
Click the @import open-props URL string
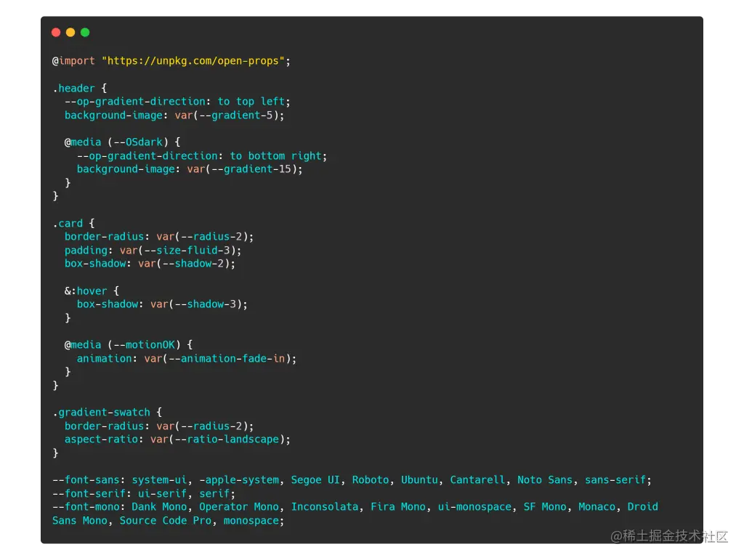(x=193, y=61)
